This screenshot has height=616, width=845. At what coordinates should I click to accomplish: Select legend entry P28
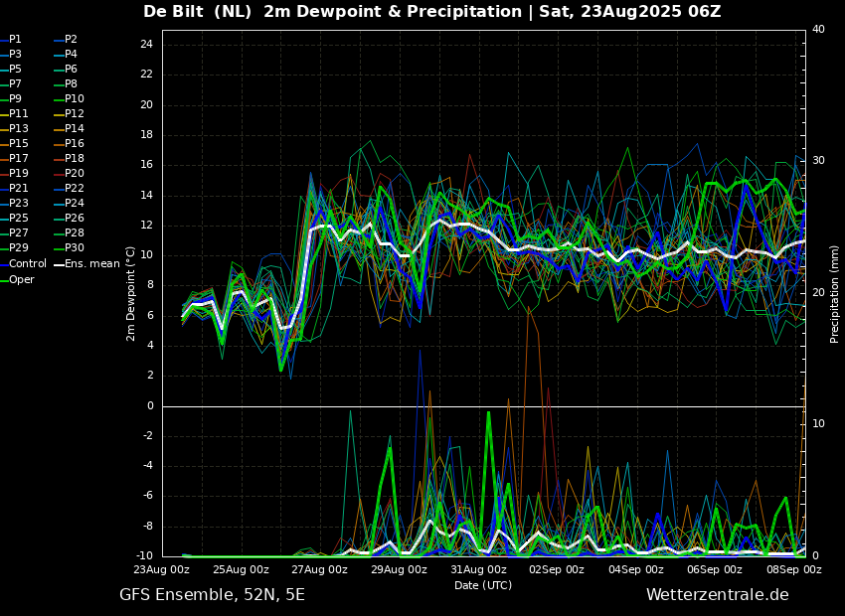pos(69,232)
